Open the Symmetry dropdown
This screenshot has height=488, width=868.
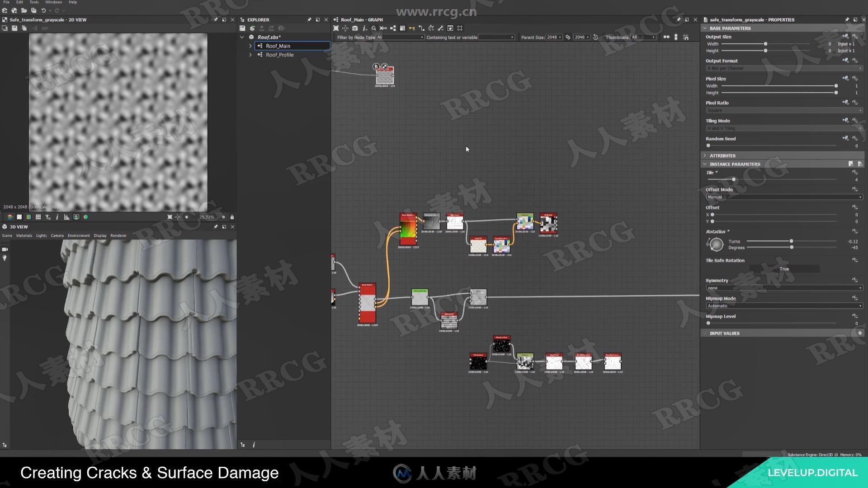click(x=784, y=288)
